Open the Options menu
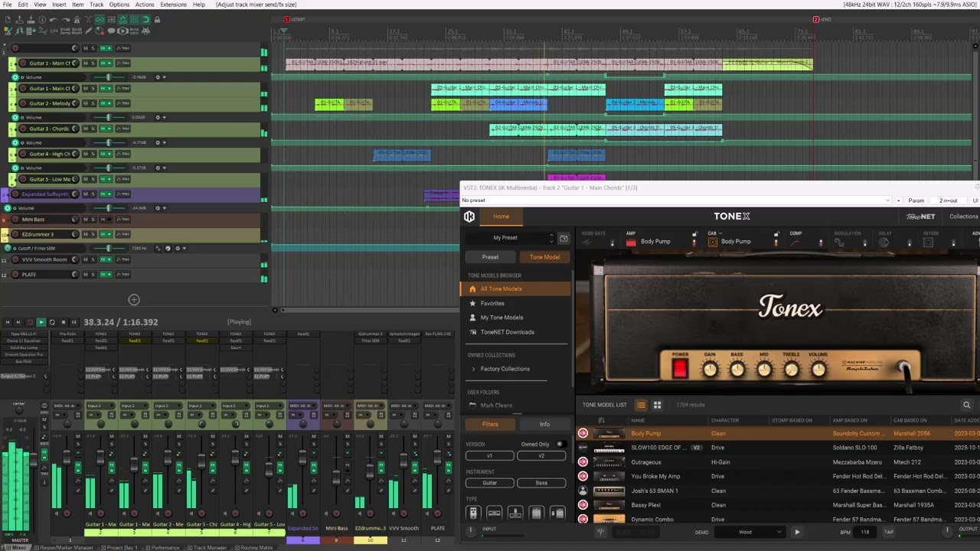The height and width of the screenshot is (551, 980). 119,5
